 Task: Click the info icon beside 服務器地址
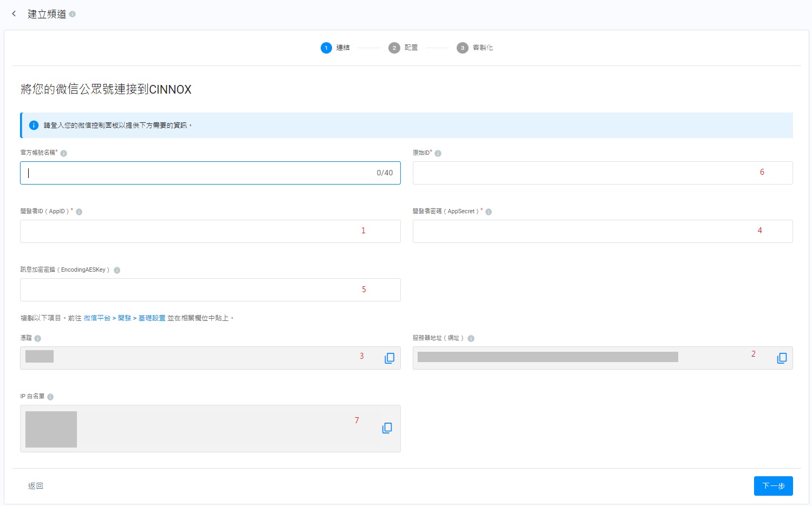(471, 338)
